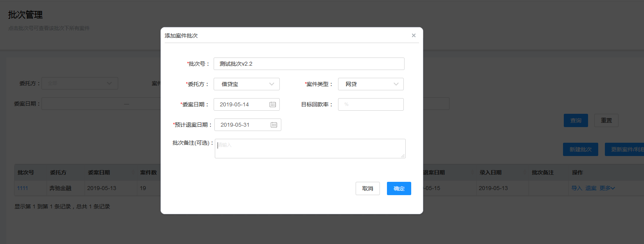The width and height of the screenshot is (644, 244).
Task: Expand the 案件类型 dropdown showing 网贷
Action: [371, 84]
